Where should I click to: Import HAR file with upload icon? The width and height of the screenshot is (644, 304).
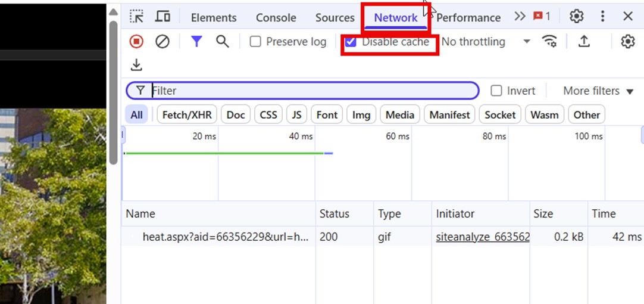coord(584,41)
